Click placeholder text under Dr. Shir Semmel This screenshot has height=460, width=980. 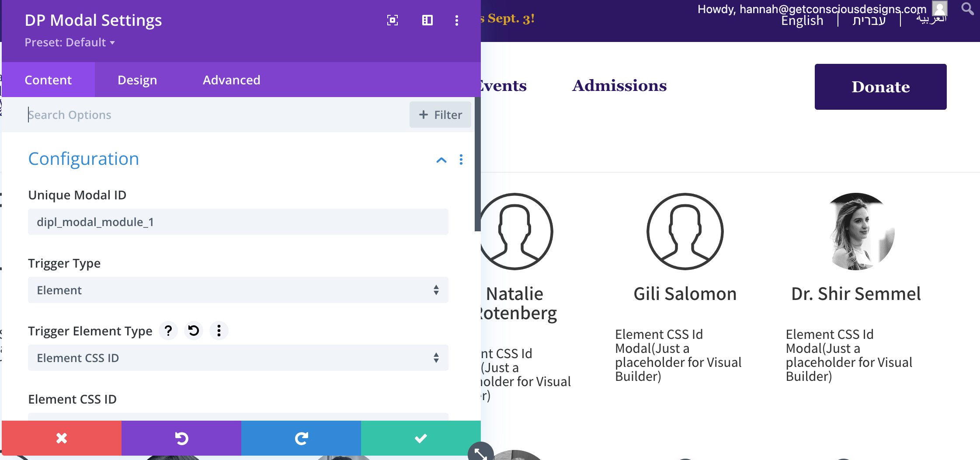[849, 355]
